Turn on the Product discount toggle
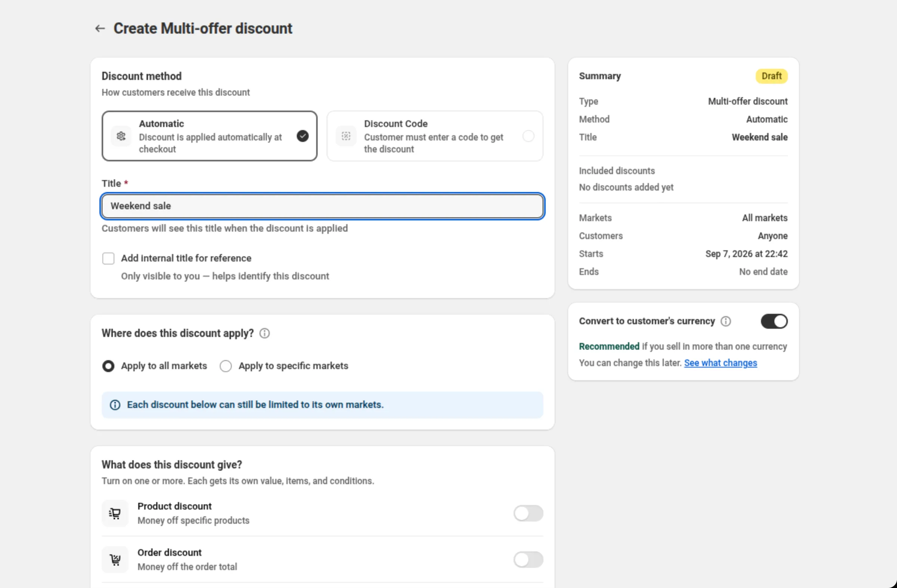The image size is (897, 588). 528,513
